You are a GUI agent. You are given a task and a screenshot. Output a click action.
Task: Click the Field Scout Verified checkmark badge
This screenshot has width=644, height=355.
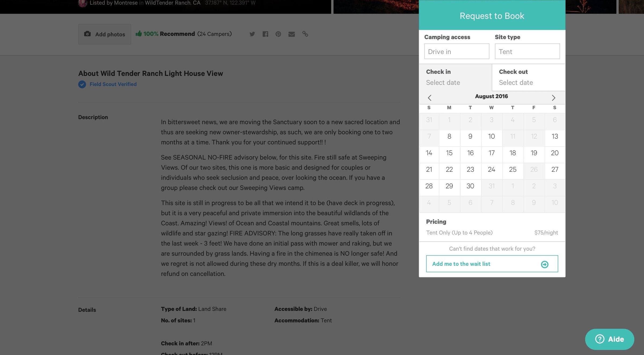pos(82,84)
